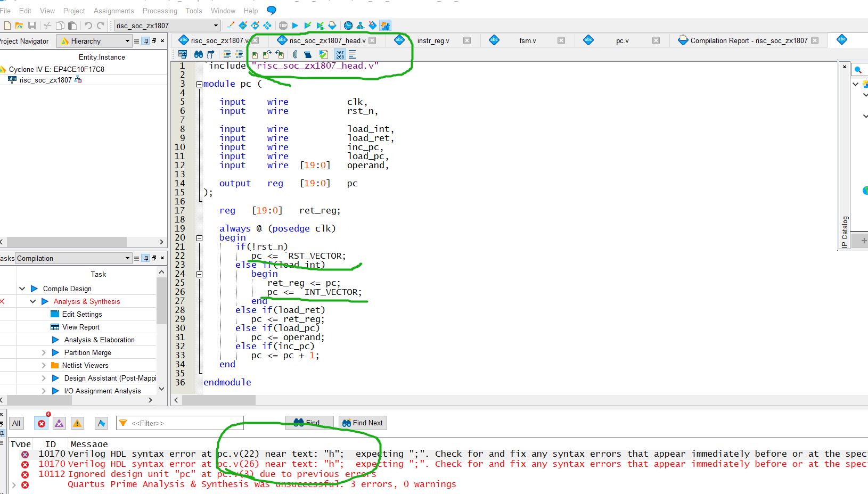Open the Programmer toolbar icon
Viewport: 868px width, 494px height.
pyautogui.click(x=373, y=25)
